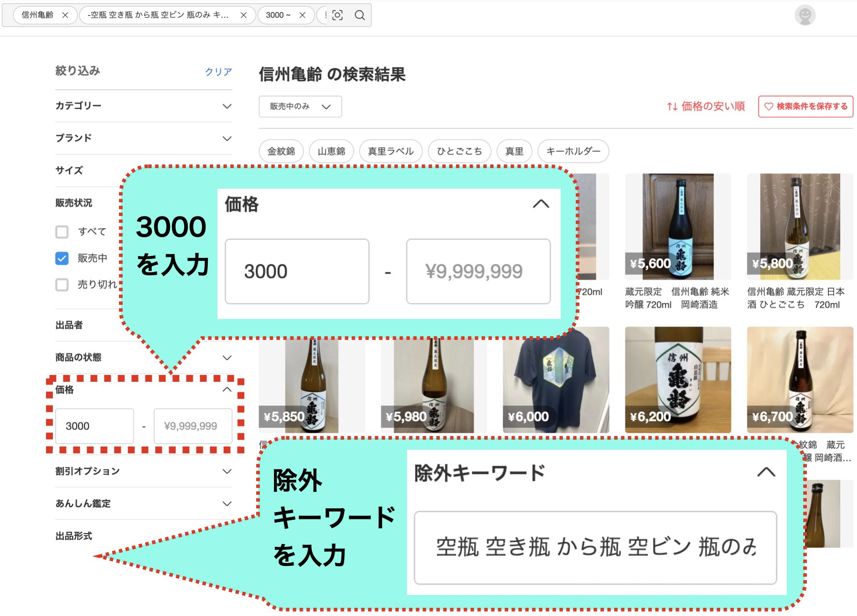Click the 蔵元限定 信州亀齢 純米吟醸 title
857x616 pixels.
(x=677, y=298)
